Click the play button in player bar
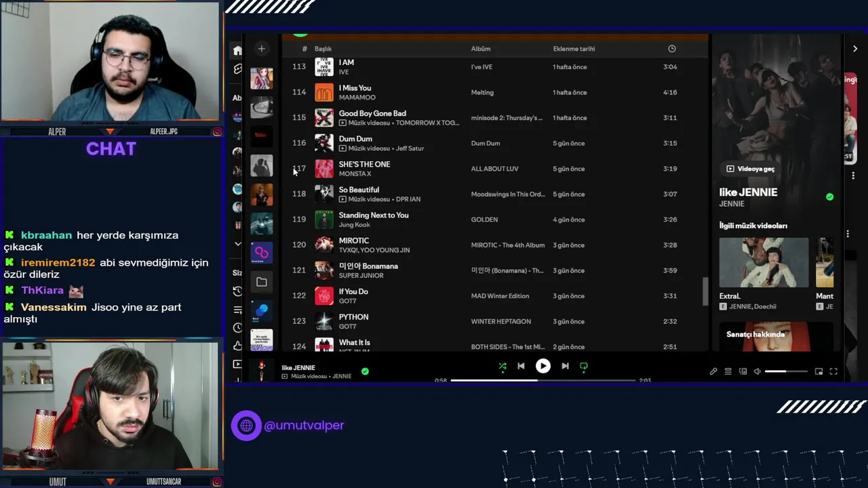The width and height of the screenshot is (868, 488). pos(543,366)
